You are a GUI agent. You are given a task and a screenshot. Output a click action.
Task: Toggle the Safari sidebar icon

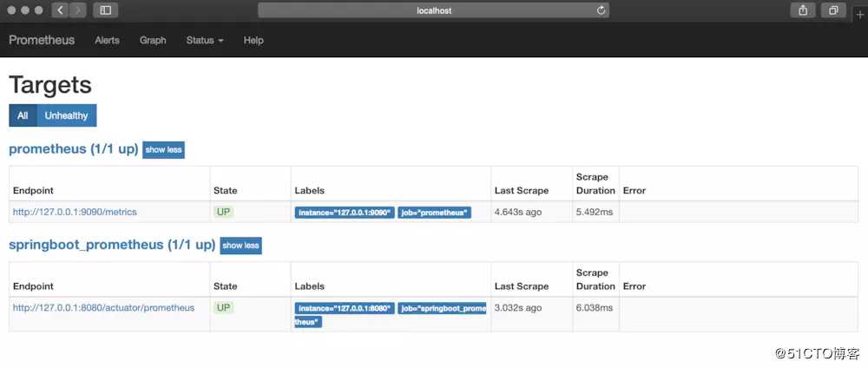105,10
